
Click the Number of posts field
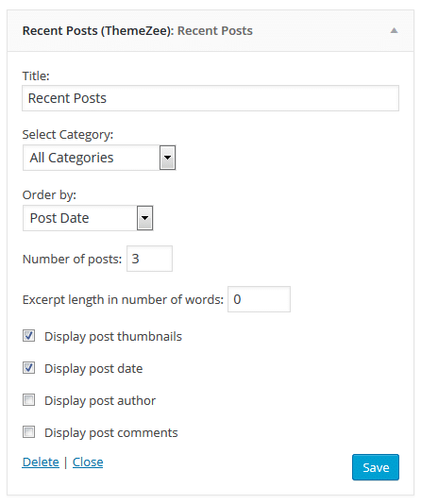pyautogui.click(x=149, y=259)
